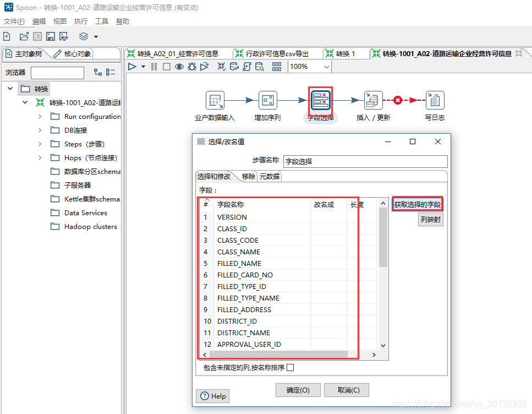Click the 浏览器 search input field
Screen dimensions: 532x414
57,73
